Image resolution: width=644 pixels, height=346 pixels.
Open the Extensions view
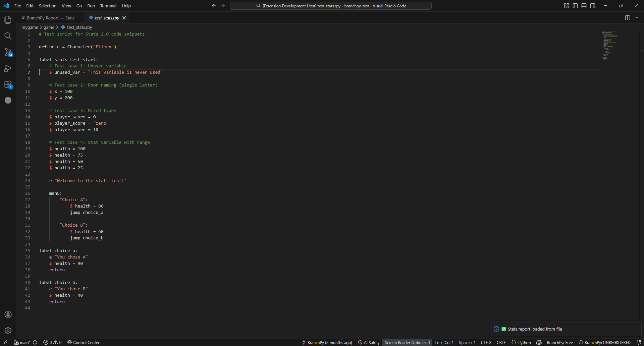8,84
